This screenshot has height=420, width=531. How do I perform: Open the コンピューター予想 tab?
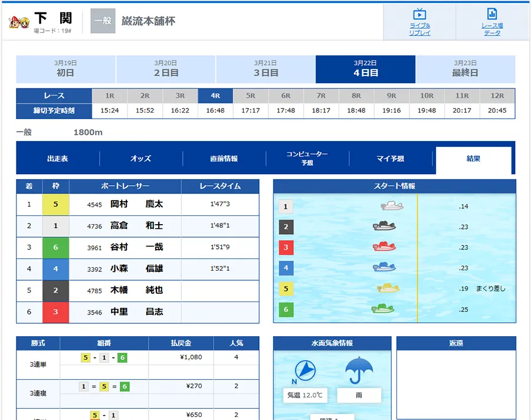click(x=307, y=158)
